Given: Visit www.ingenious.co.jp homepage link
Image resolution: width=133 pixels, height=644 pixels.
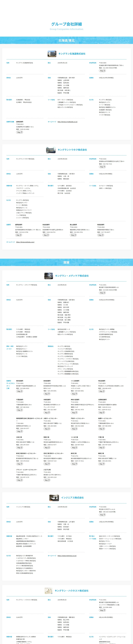Looking at the screenshot, I should pos(67,556).
